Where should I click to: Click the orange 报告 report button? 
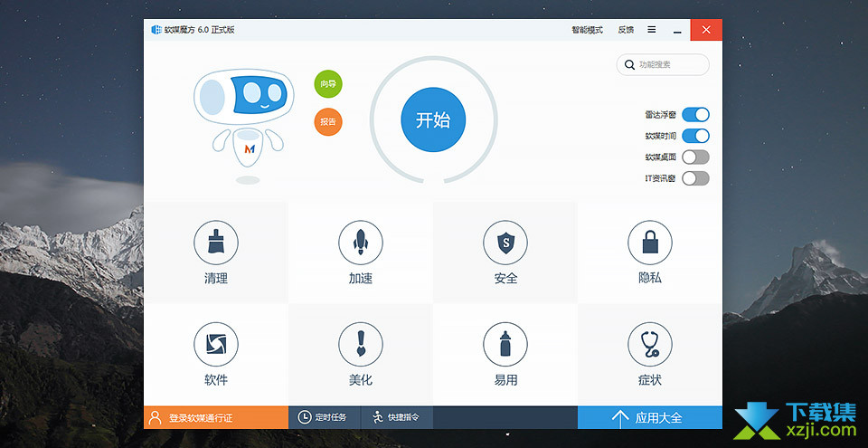(x=328, y=122)
